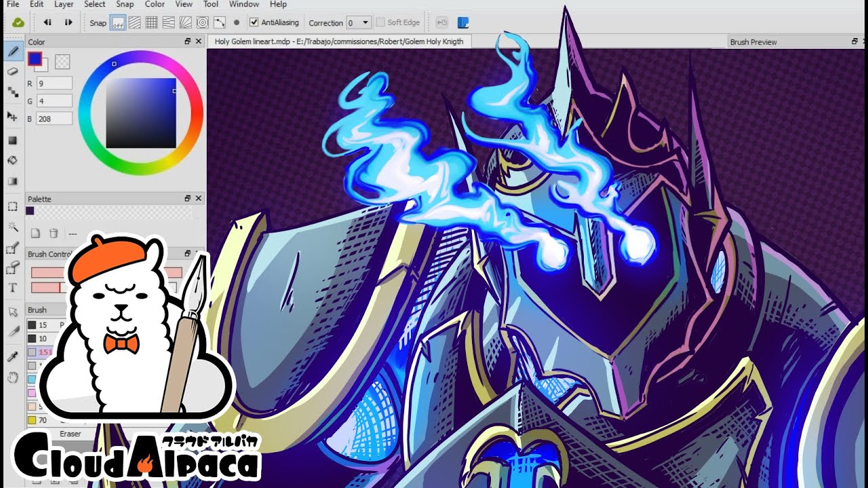Select the Text tool
The height and width of the screenshot is (488, 868).
click(12, 288)
